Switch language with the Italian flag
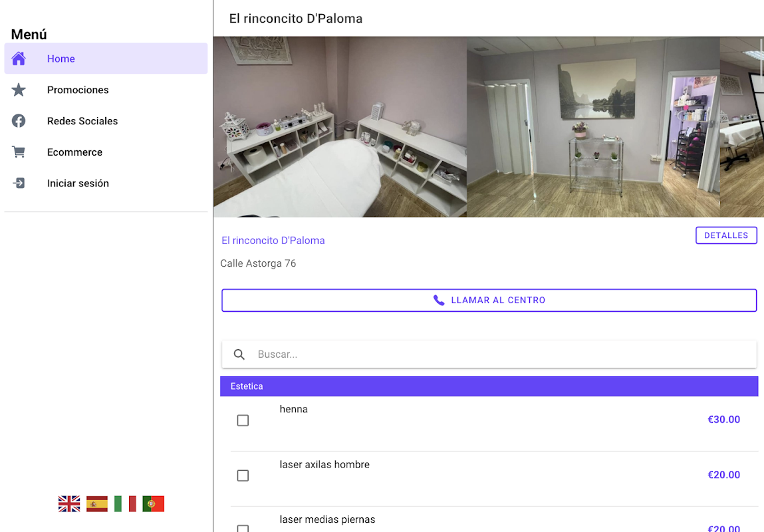The height and width of the screenshot is (532, 764). [x=125, y=504]
